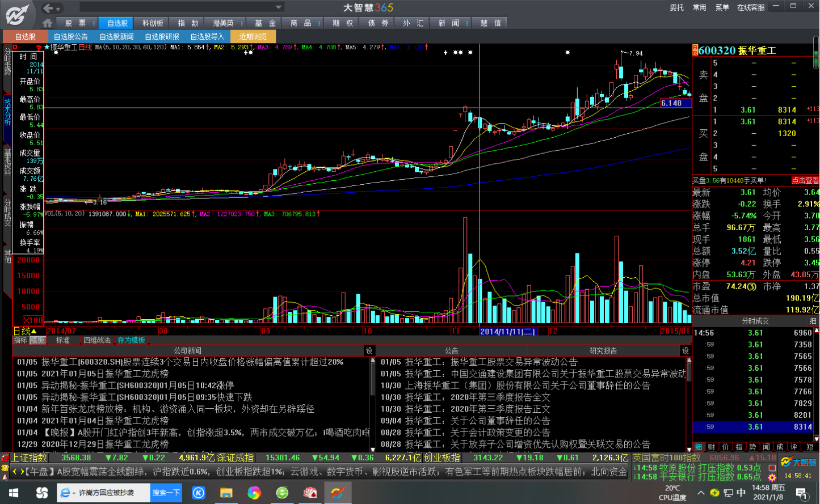Open the 基金 tab
This screenshot has width=820, height=504.
point(265,23)
